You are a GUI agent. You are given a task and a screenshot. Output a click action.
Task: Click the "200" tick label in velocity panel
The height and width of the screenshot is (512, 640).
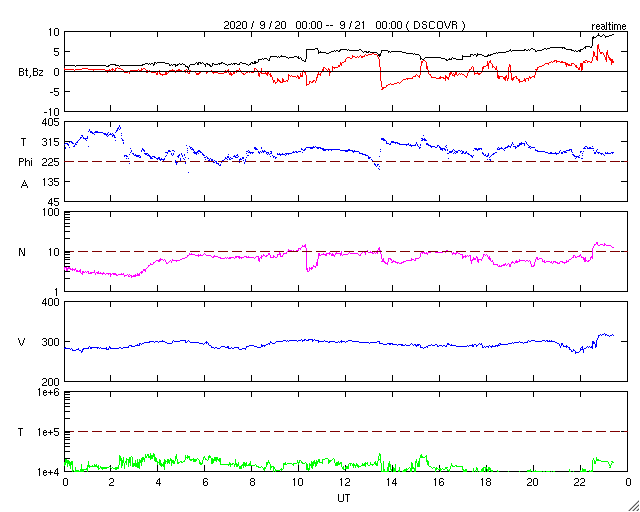pos(51,382)
